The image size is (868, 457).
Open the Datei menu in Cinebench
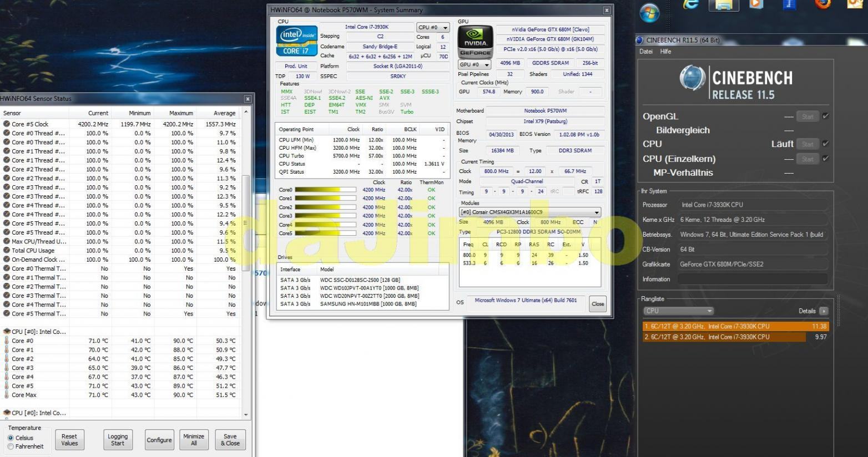click(x=646, y=52)
